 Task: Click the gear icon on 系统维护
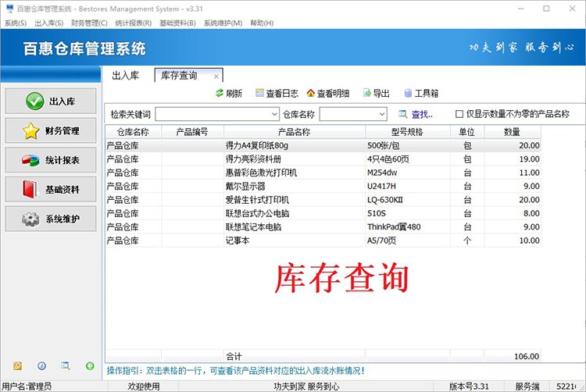[x=30, y=219]
